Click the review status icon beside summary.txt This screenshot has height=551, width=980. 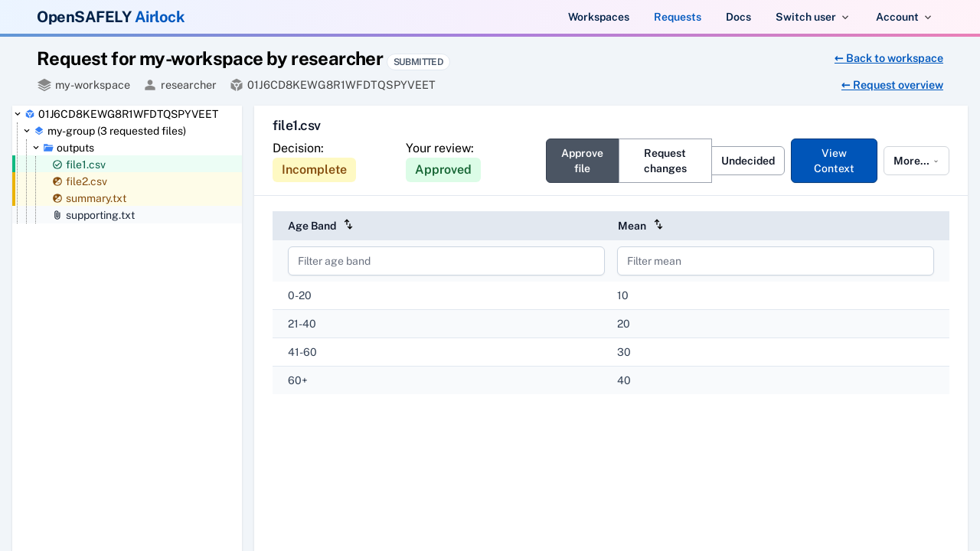click(x=57, y=198)
